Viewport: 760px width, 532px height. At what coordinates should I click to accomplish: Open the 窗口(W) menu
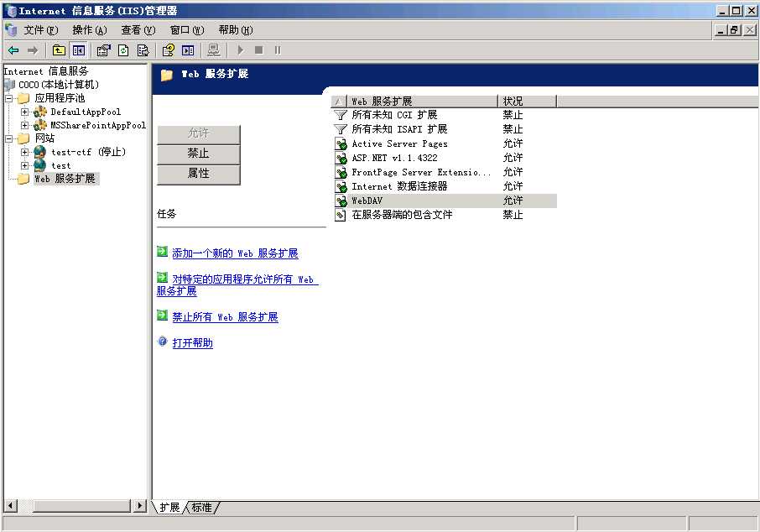(x=187, y=30)
